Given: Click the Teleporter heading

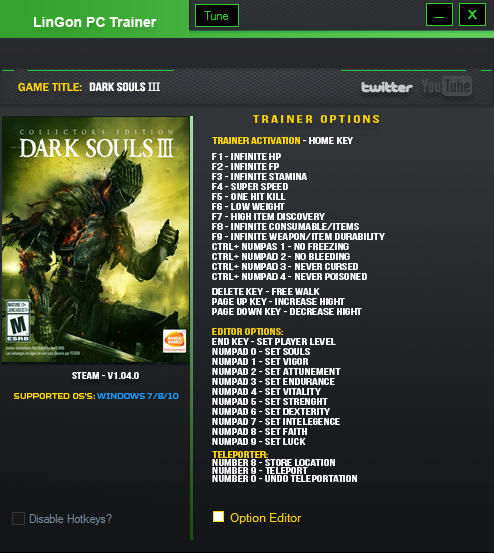Looking at the screenshot, I should 240,454.
